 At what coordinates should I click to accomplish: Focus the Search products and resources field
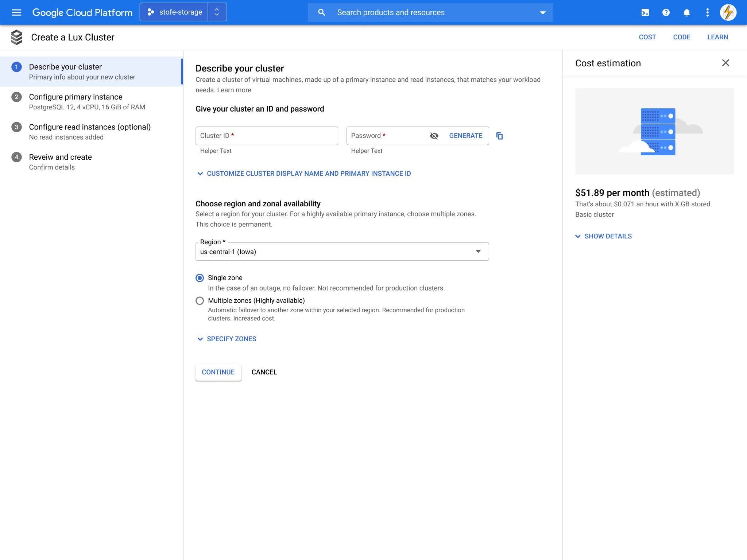pyautogui.click(x=430, y=12)
